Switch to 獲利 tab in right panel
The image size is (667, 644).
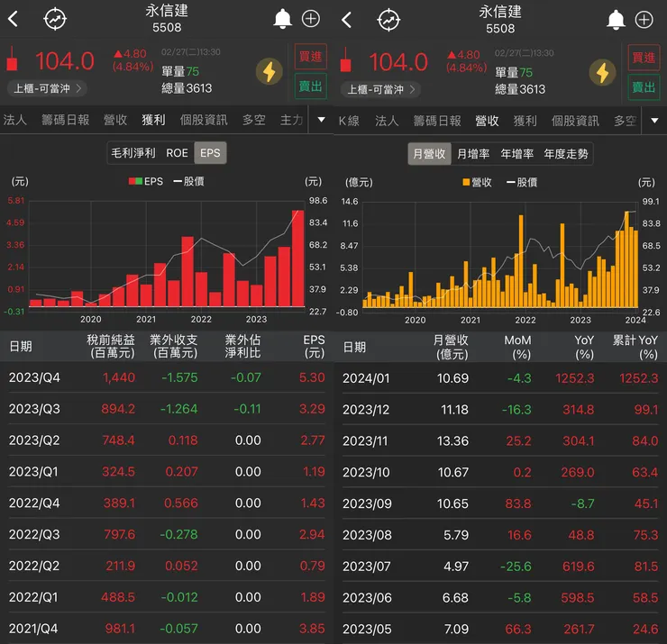tap(525, 121)
